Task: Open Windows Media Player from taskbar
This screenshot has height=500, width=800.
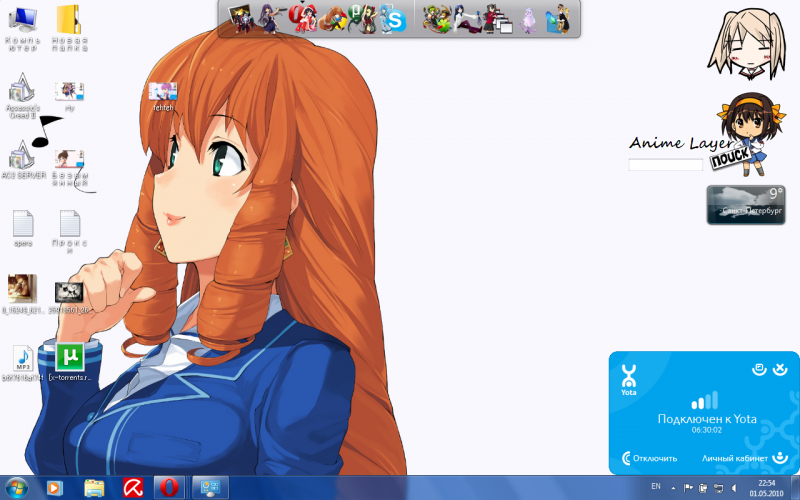Action: tap(54, 488)
